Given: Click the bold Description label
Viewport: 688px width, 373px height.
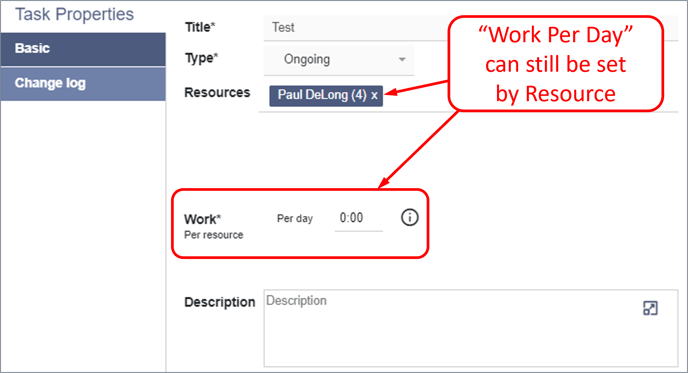Looking at the screenshot, I should click(219, 302).
